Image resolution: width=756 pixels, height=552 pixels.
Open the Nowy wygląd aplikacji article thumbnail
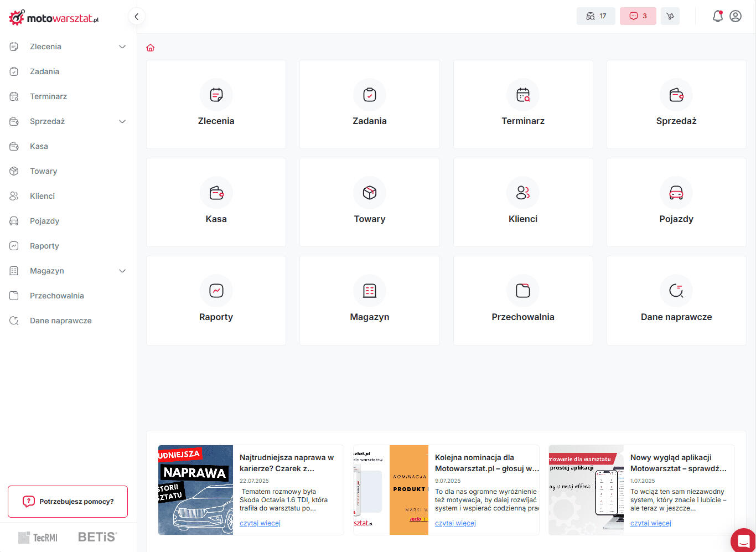tap(586, 490)
